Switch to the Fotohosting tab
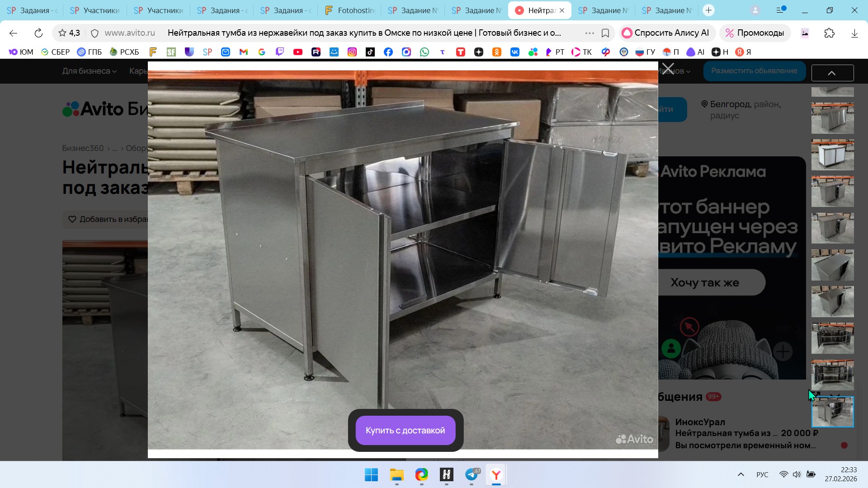 pyautogui.click(x=349, y=10)
